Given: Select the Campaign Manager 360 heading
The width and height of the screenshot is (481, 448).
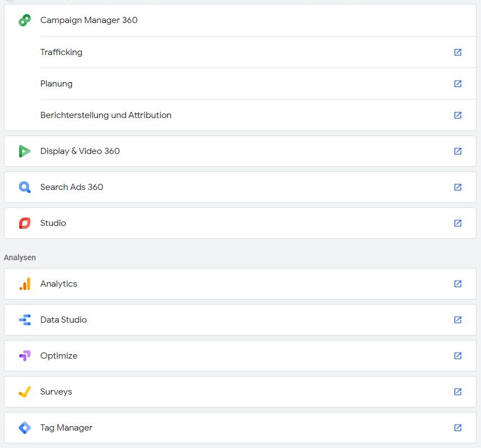Looking at the screenshot, I should tap(89, 20).
